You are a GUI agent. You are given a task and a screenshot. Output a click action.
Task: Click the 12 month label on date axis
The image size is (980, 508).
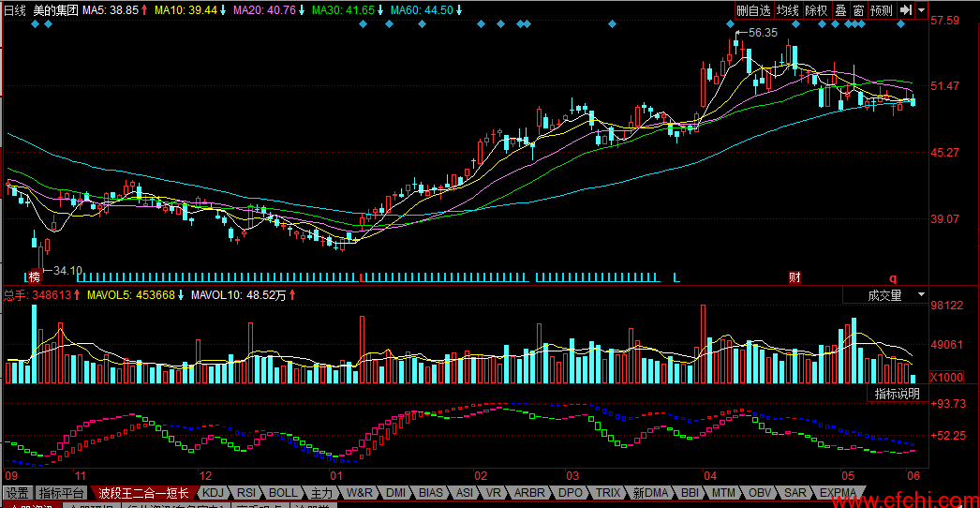(x=204, y=475)
